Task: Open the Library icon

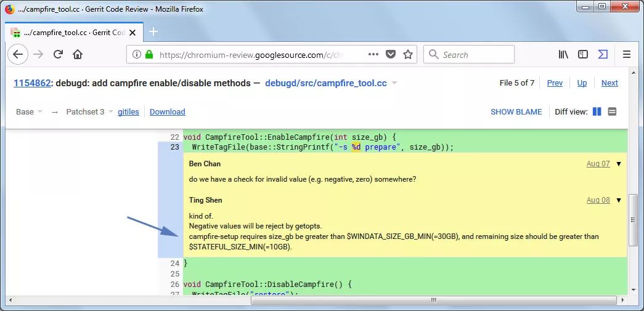Action: coord(563,54)
